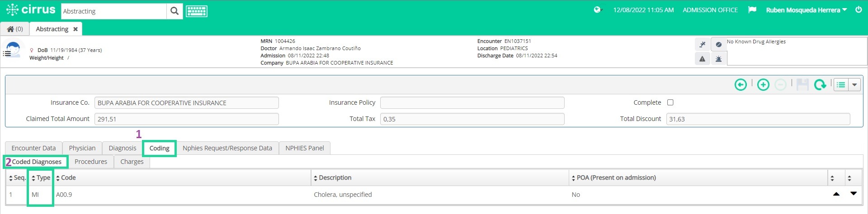Click the search magnifier icon

pyautogui.click(x=175, y=11)
